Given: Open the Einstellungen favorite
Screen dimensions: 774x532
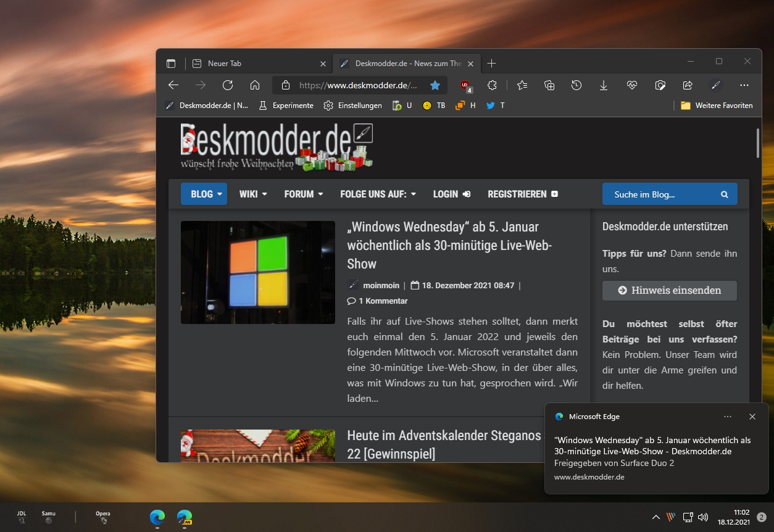Looking at the screenshot, I should 353,106.
